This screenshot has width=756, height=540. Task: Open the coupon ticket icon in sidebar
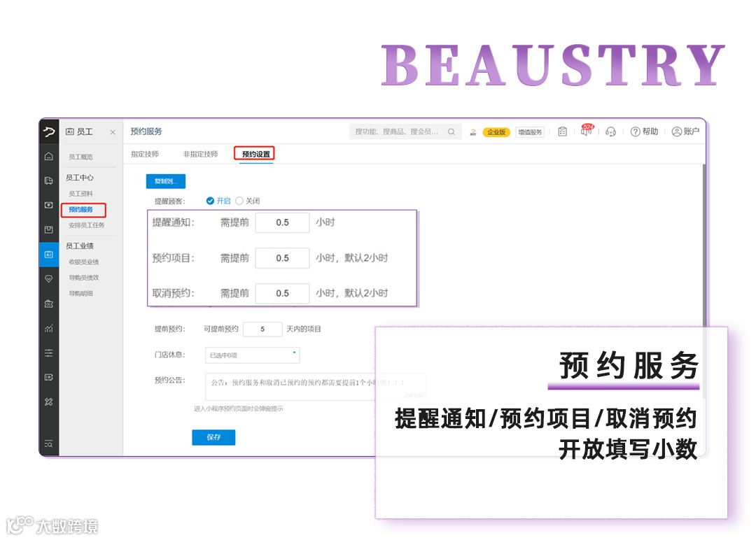[x=49, y=377]
